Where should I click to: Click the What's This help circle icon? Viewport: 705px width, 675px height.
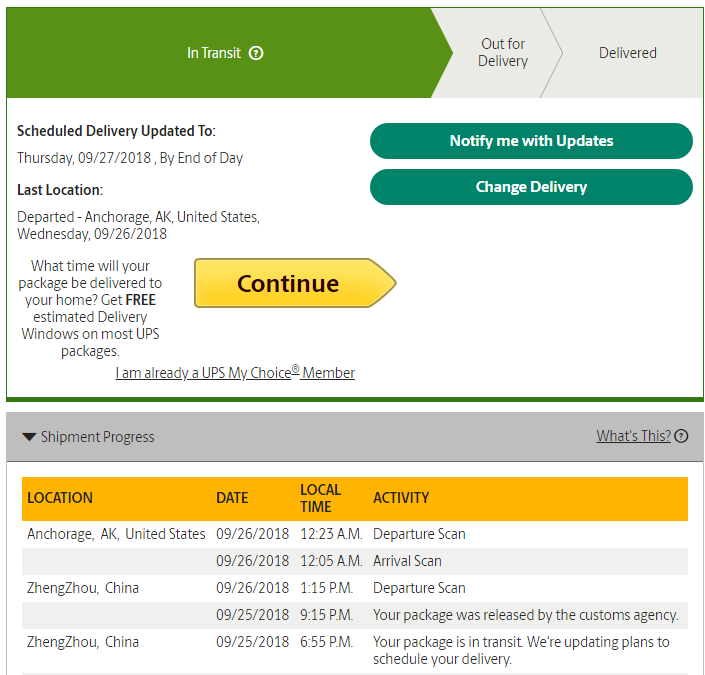click(681, 436)
